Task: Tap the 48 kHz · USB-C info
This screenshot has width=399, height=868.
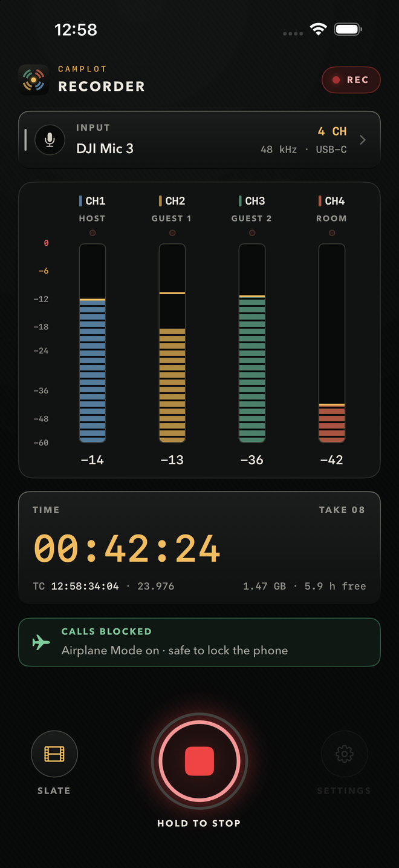Action: (303, 149)
